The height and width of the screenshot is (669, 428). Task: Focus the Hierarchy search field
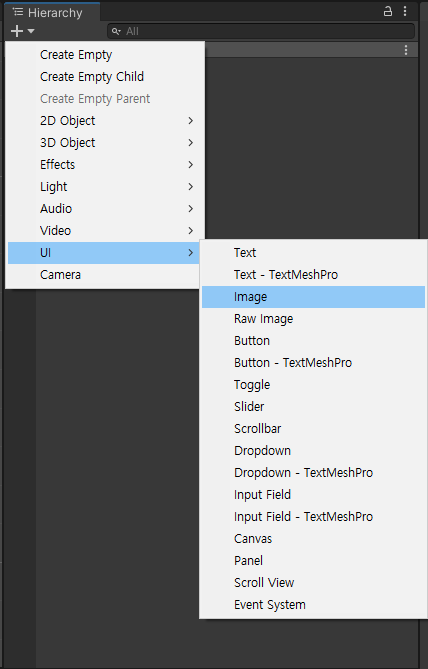point(261,31)
